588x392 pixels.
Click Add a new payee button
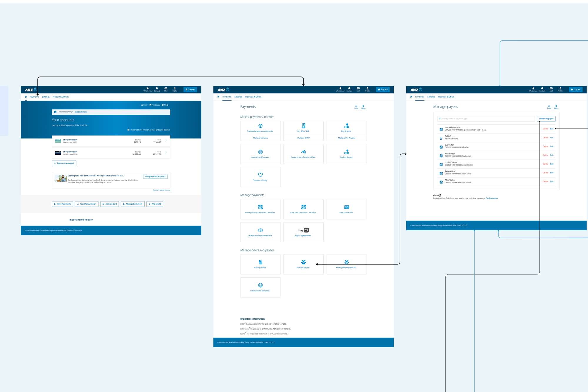click(546, 119)
